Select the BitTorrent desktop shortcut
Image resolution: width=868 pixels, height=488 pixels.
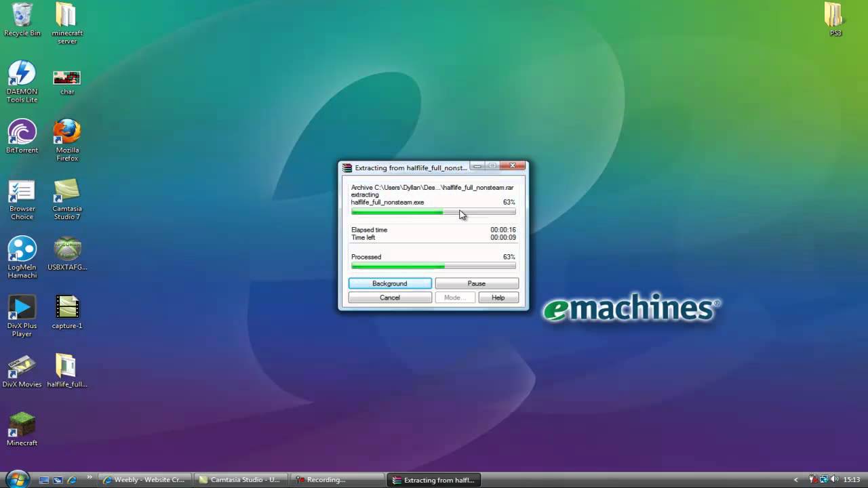point(22,136)
